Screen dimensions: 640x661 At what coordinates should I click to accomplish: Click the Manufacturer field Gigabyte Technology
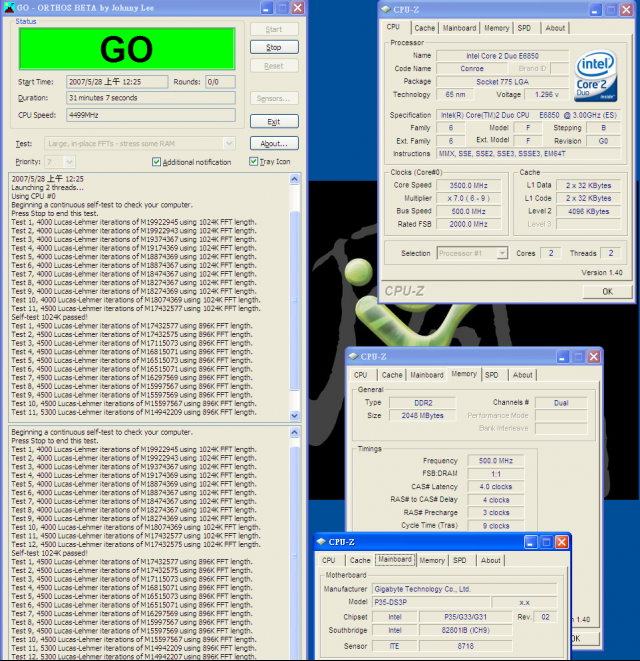coord(464,589)
